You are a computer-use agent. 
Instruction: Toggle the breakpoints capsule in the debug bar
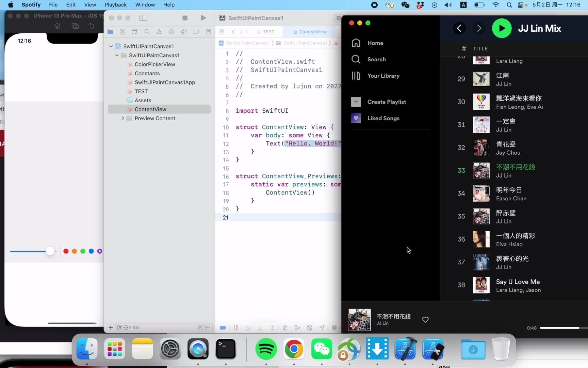pyautogui.click(x=223, y=327)
